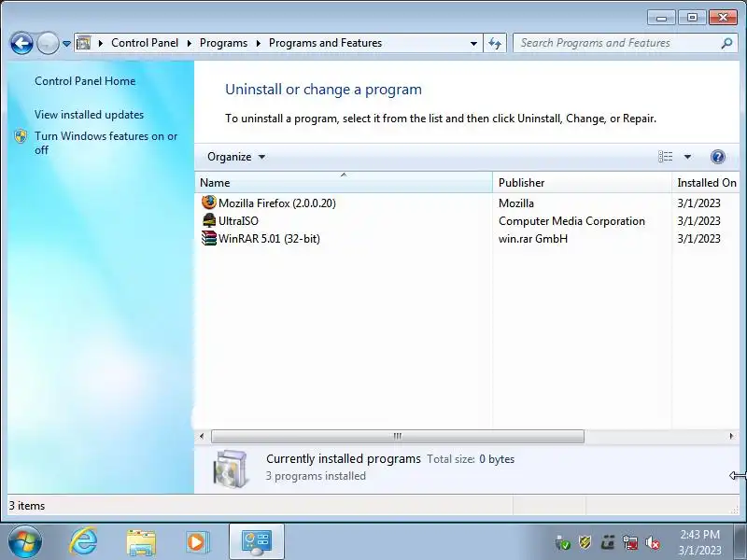
Task: Open address bar history dropdown
Action: [473, 43]
